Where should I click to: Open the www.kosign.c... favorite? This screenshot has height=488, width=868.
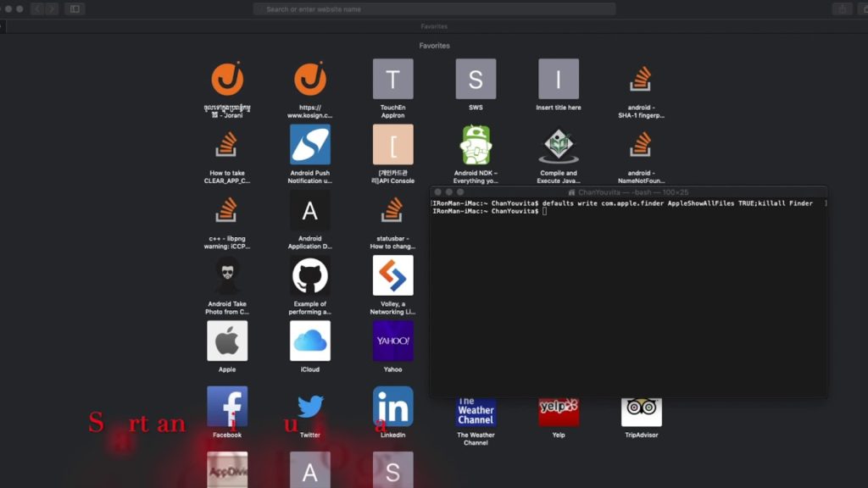click(x=310, y=79)
